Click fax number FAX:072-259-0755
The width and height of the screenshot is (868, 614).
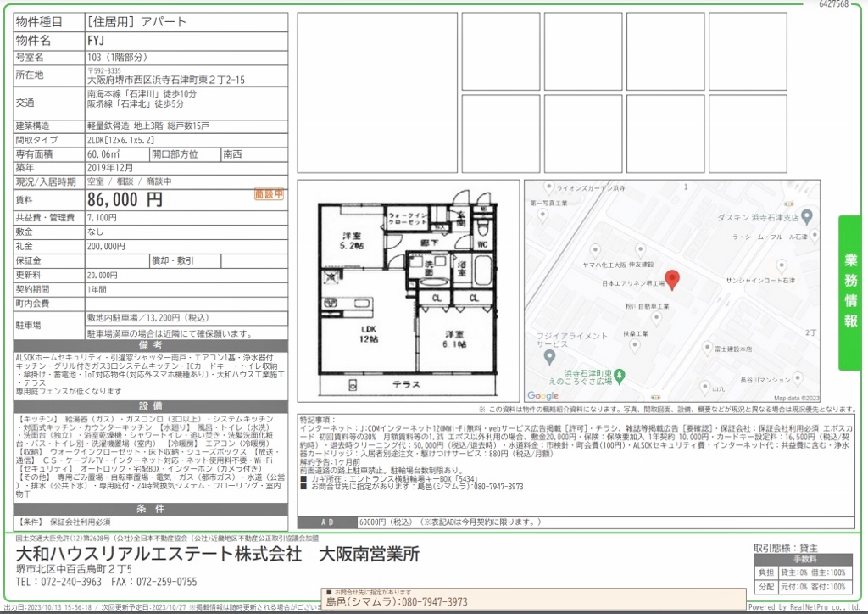click(x=154, y=582)
